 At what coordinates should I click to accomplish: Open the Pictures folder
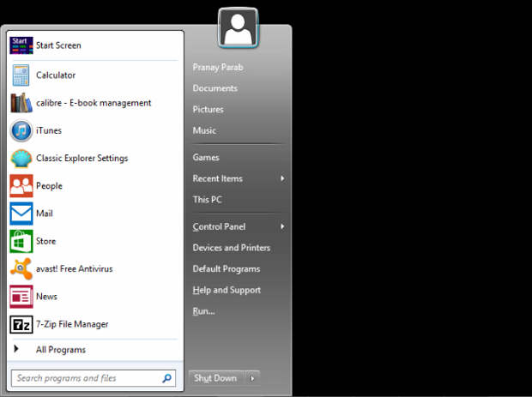208,109
